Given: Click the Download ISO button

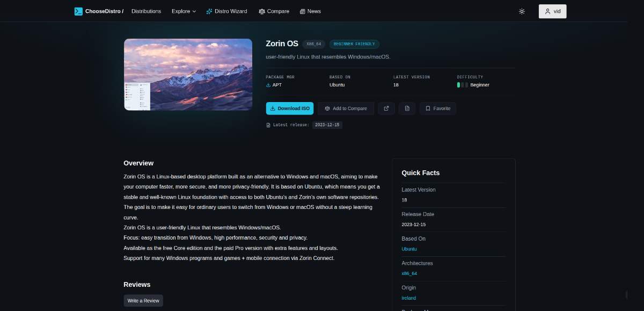Looking at the screenshot, I should pyautogui.click(x=290, y=109).
